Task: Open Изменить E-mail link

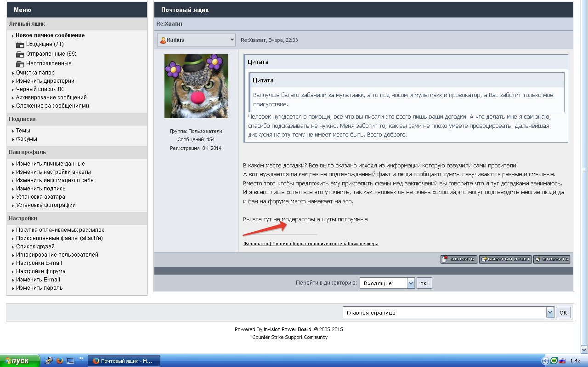Action: coord(38,280)
